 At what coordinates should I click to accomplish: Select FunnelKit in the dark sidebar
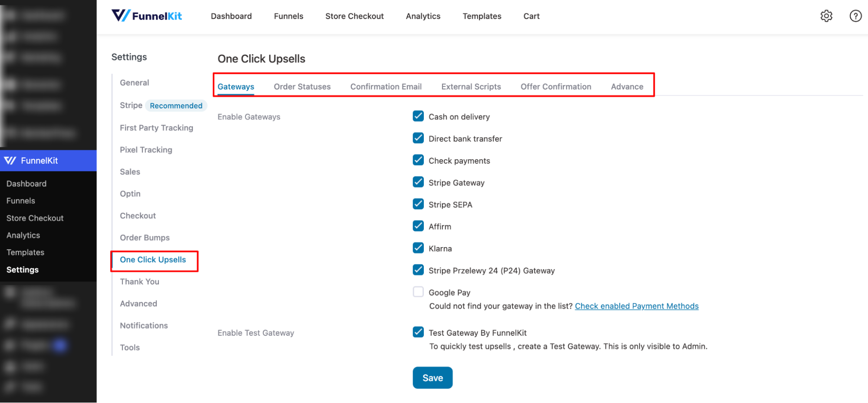click(39, 160)
